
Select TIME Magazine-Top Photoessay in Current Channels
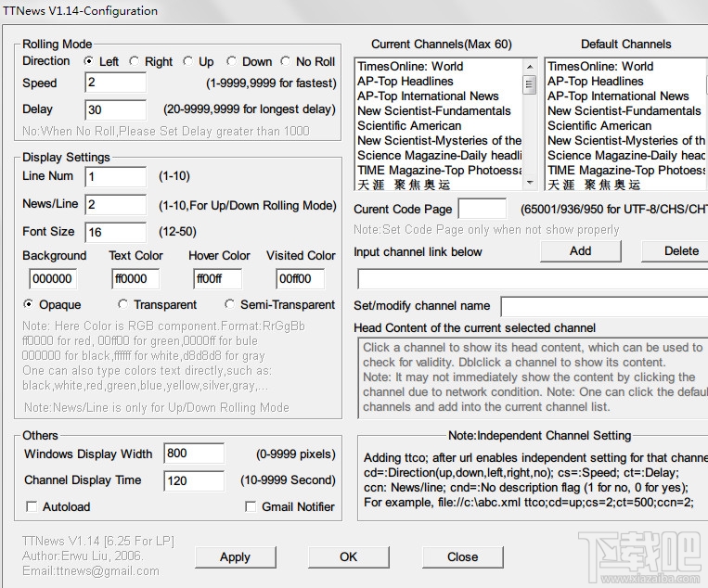(439, 171)
